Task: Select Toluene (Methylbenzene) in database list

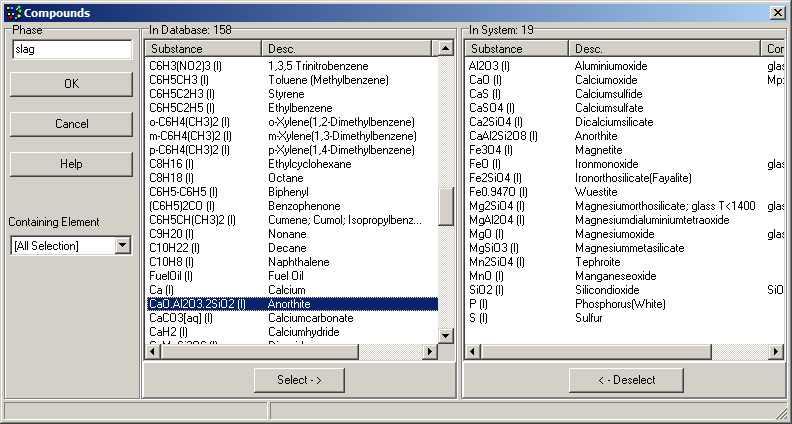Action: click(290, 79)
